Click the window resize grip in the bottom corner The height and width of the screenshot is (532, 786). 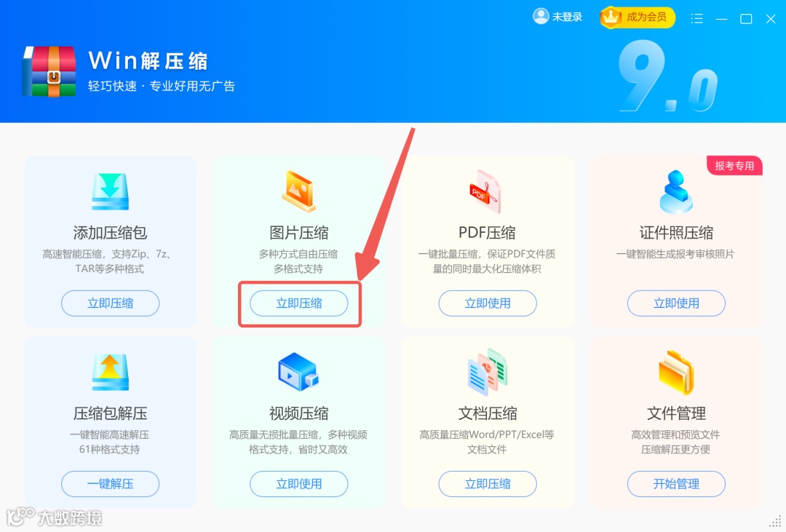click(776, 522)
